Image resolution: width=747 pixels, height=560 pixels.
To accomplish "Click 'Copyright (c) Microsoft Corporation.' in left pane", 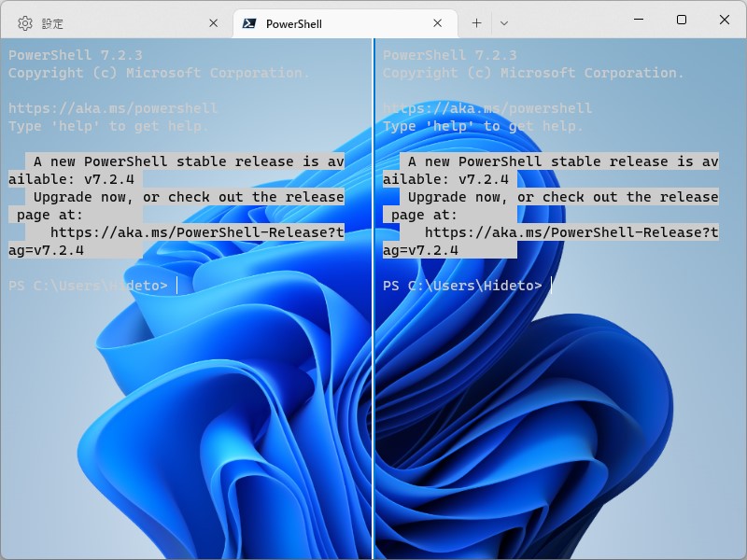I will [x=159, y=73].
